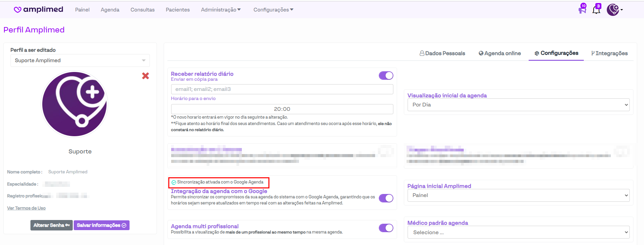This screenshot has width=644, height=245.
Task: Click the Salvar informações button
Action: coord(101,225)
